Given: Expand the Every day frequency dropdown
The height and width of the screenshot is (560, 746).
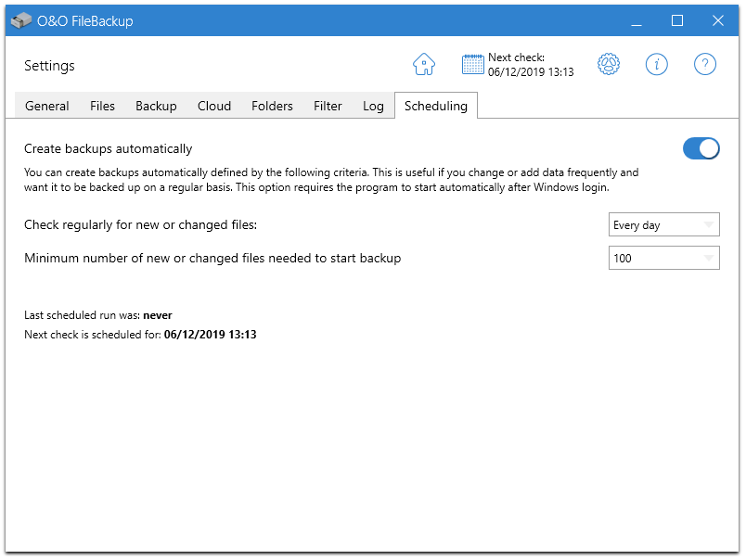Looking at the screenshot, I should [663, 225].
